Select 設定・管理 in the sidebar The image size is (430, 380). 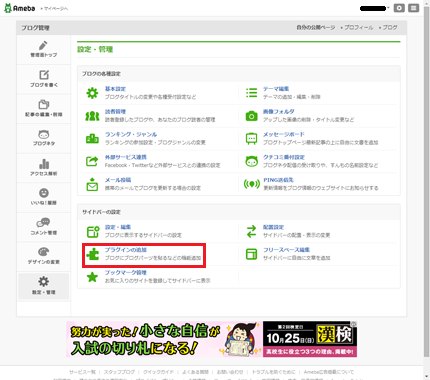click(x=44, y=286)
